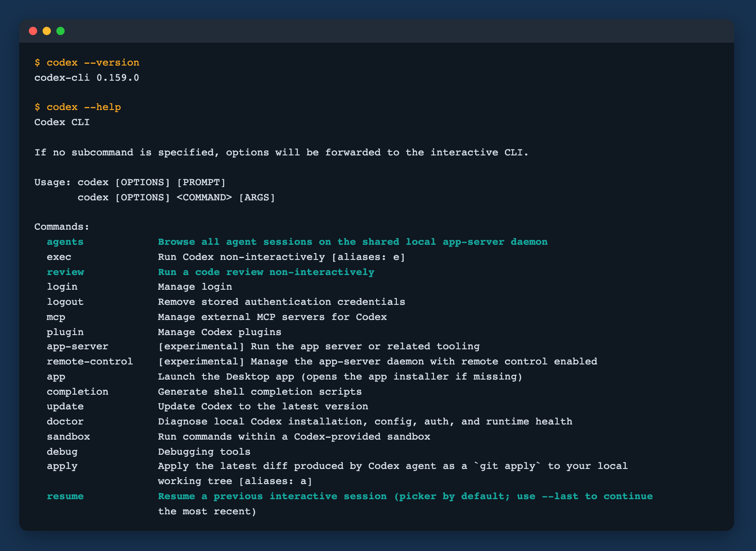Click the 'login' command name
756x551 pixels.
coord(62,287)
